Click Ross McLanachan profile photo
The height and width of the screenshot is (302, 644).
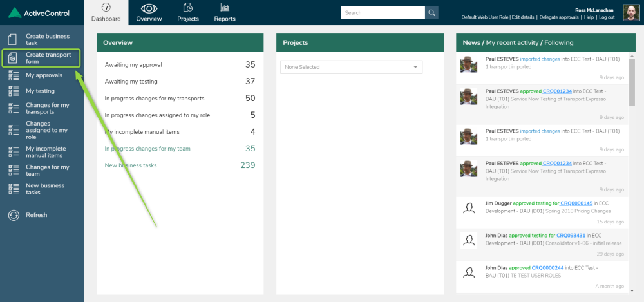click(631, 13)
